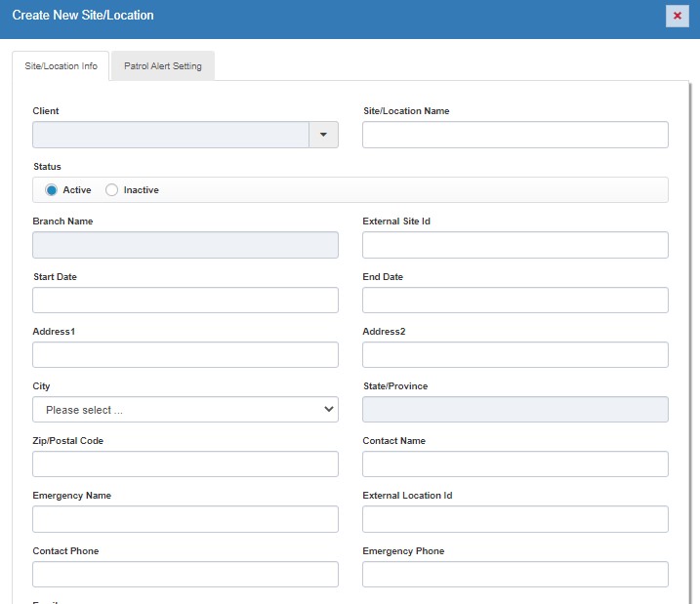Focus the Contact Phone input field

[x=185, y=575]
